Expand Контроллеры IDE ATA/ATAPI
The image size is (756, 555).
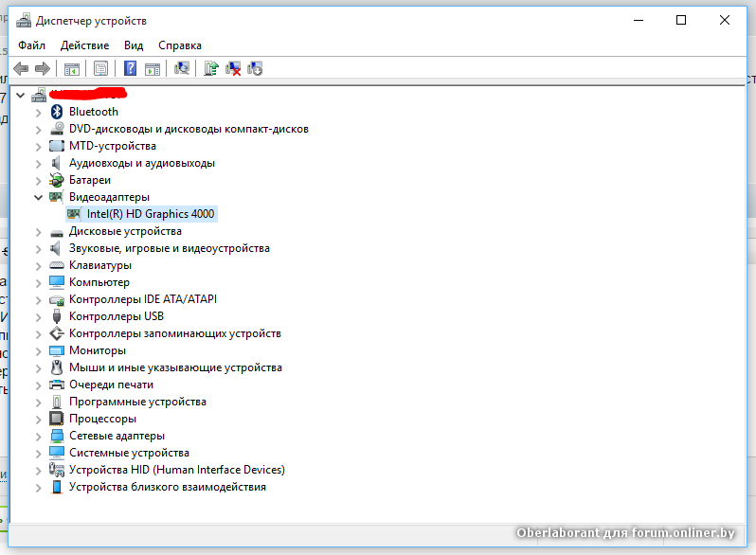[x=39, y=300]
